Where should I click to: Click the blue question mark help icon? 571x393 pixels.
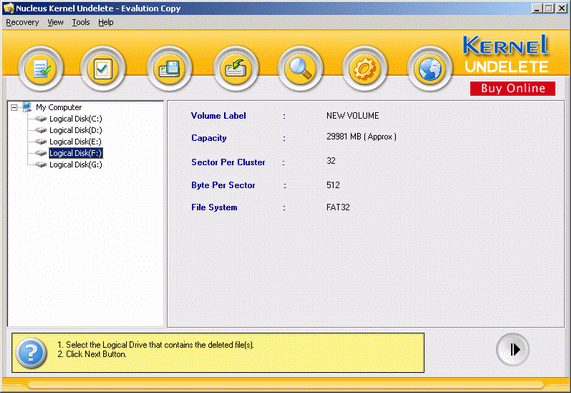pos(31,353)
